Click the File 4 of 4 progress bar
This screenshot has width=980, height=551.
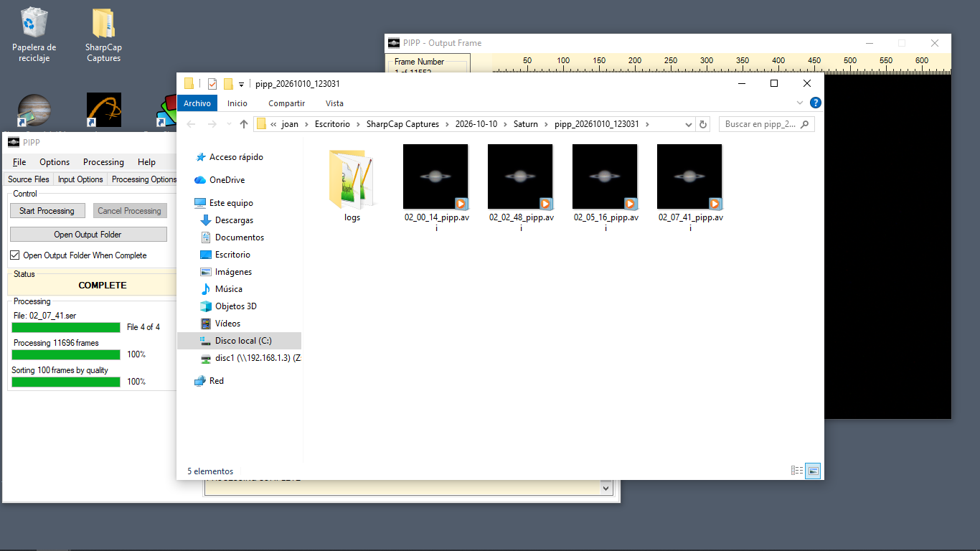pyautogui.click(x=66, y=327)
